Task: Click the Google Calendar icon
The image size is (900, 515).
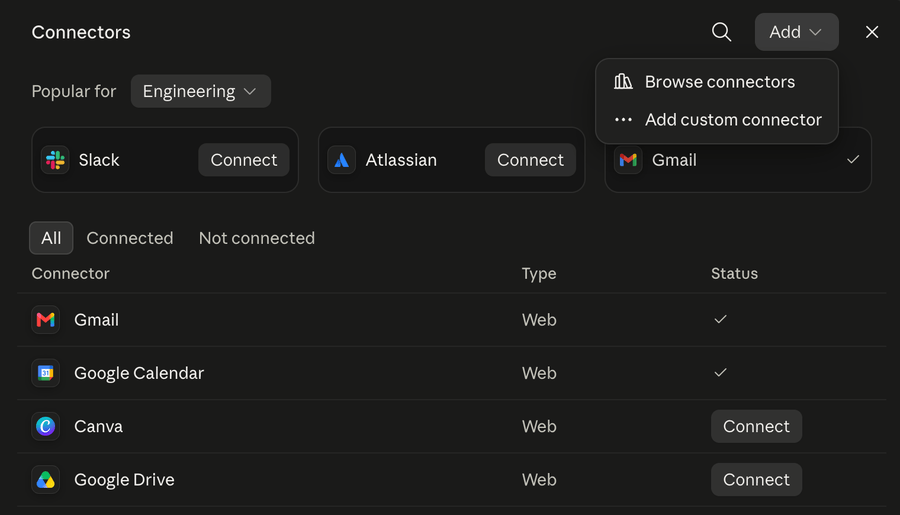Action: pos(45,373)
